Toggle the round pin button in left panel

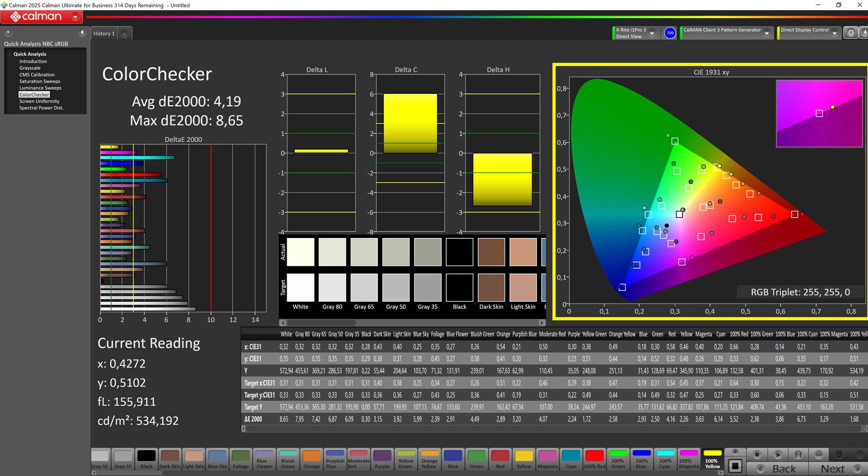click(x=8, y=33)
